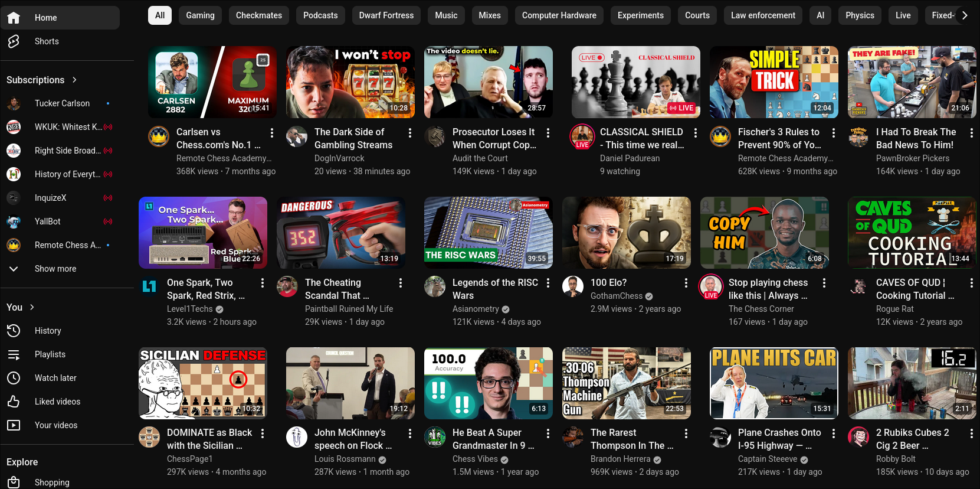
Task: Open the Playlists icon
Action: (14, 354)
